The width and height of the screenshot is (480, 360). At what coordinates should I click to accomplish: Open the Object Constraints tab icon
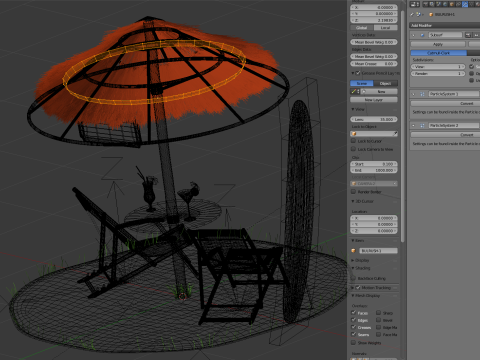point(459,4)
